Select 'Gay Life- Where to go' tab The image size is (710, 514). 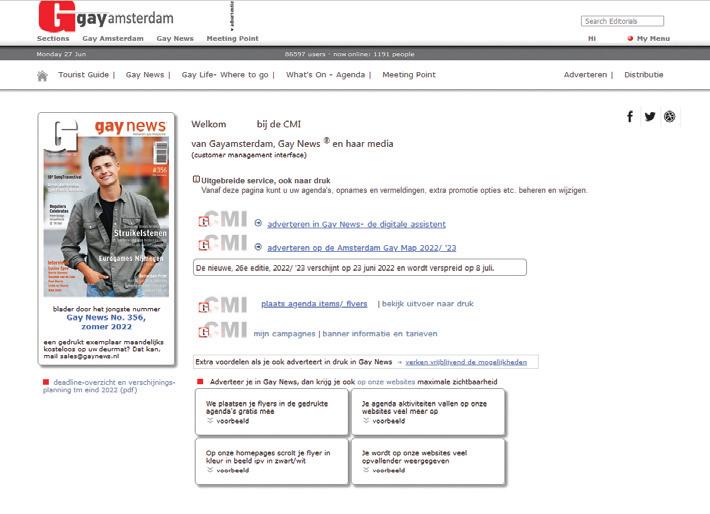pyautogui.click(x=225, y=75)
